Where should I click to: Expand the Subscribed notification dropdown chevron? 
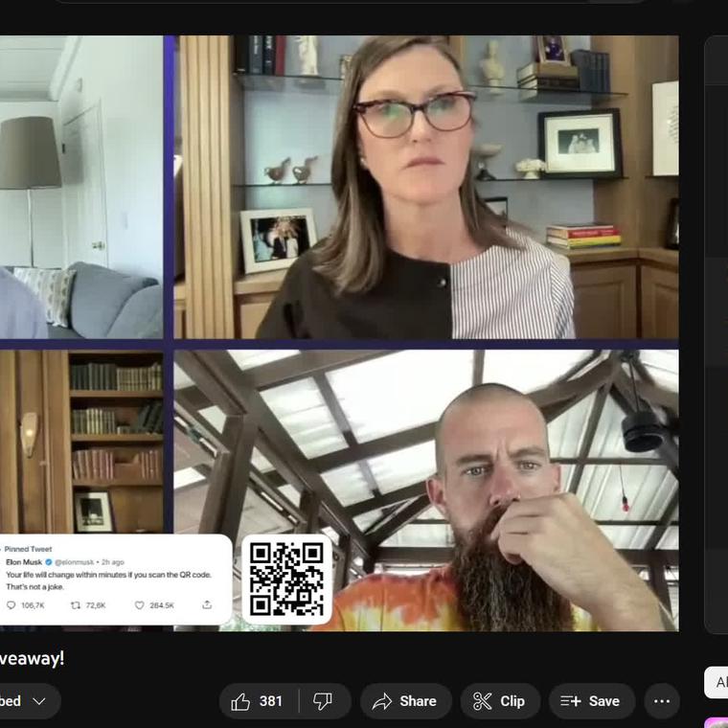(39, 701)
